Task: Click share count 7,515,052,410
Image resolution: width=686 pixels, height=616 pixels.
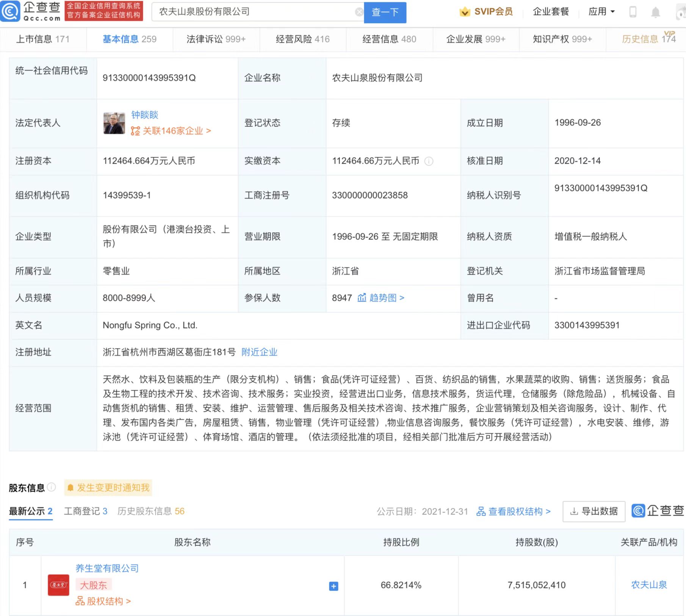Action: [x=537, y=585]
